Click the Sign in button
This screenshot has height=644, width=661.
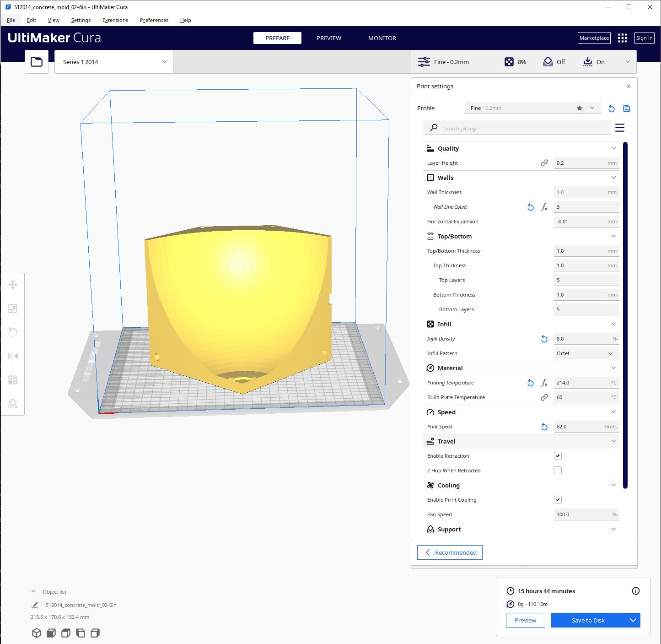click(645, 38)
